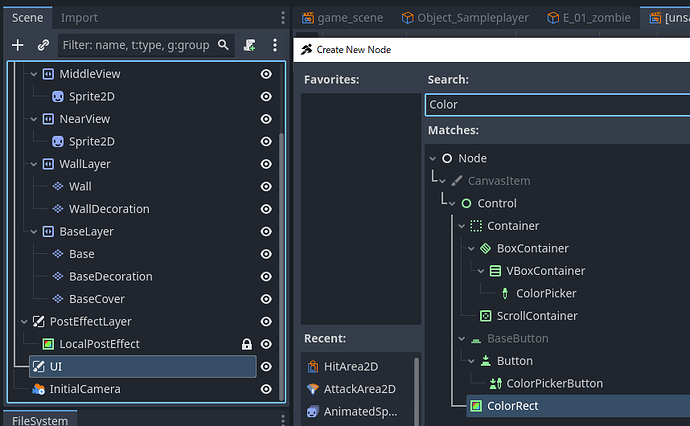Click the ColorPickerButton node icon

tap(494, 383)
